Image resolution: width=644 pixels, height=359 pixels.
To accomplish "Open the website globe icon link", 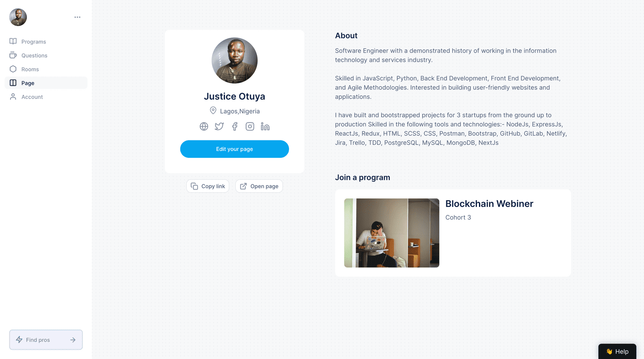I will click(204, 126).
